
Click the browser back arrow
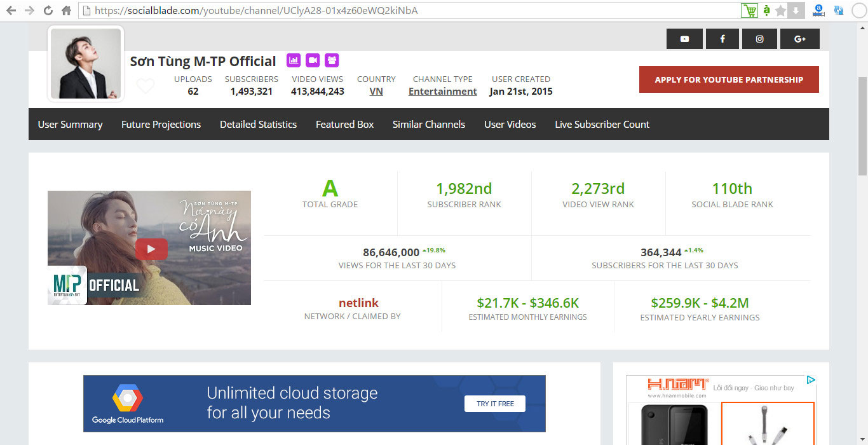tap(11, 11)
